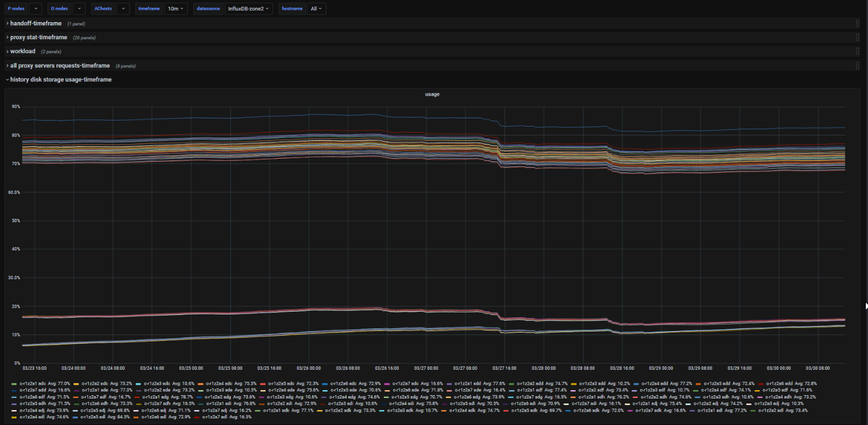Open the O nodes variable dropdown
The height and width of the screenshot is (425, 868).
[80, 9]
